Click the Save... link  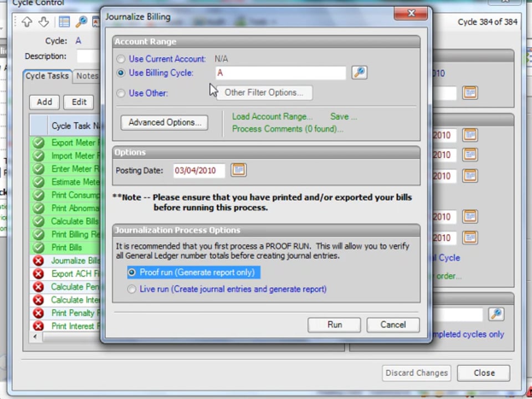click(x=344, y=117)
